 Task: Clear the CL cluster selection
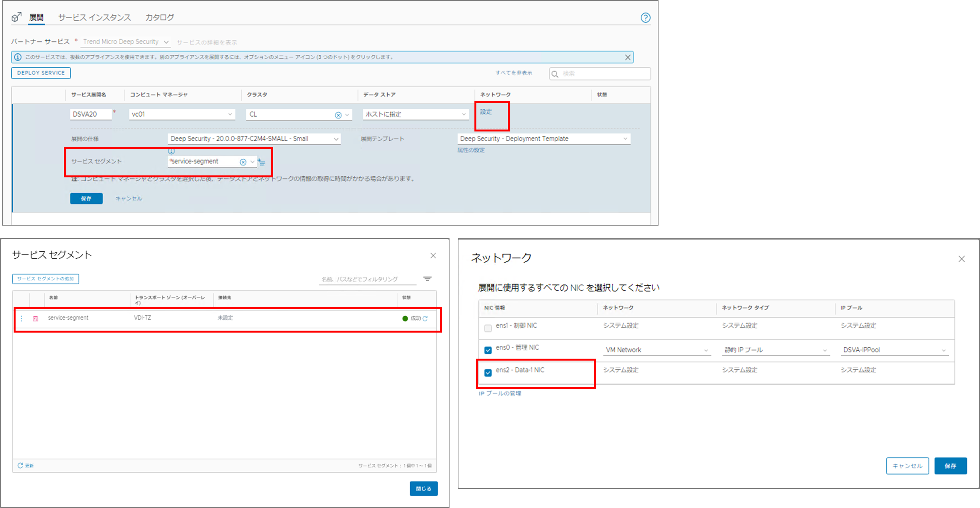coord(338,115)
